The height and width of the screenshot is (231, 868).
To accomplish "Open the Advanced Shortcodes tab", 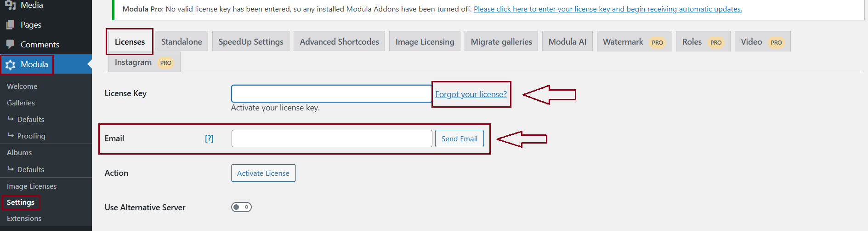I will 339,42.
